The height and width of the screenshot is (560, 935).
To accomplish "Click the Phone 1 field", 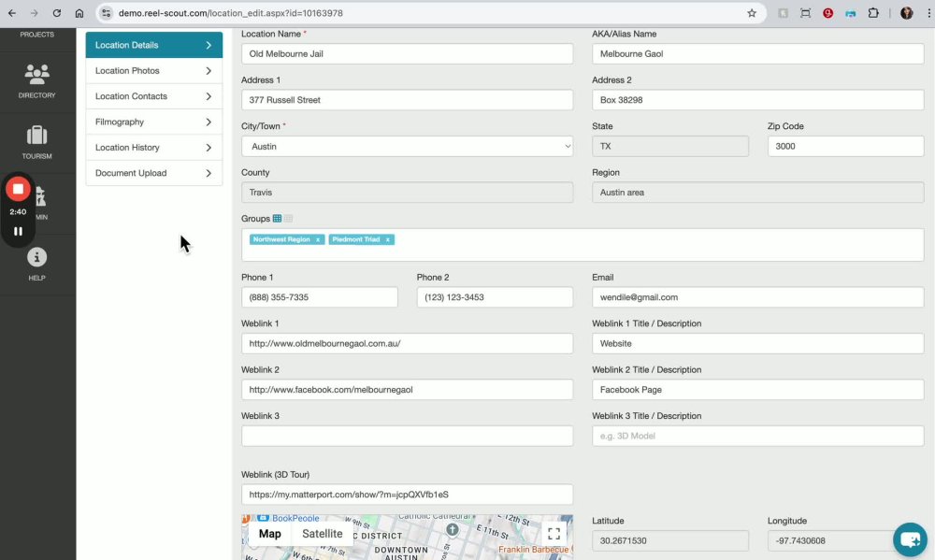I will pyautogui.click(x=320, y=297).
